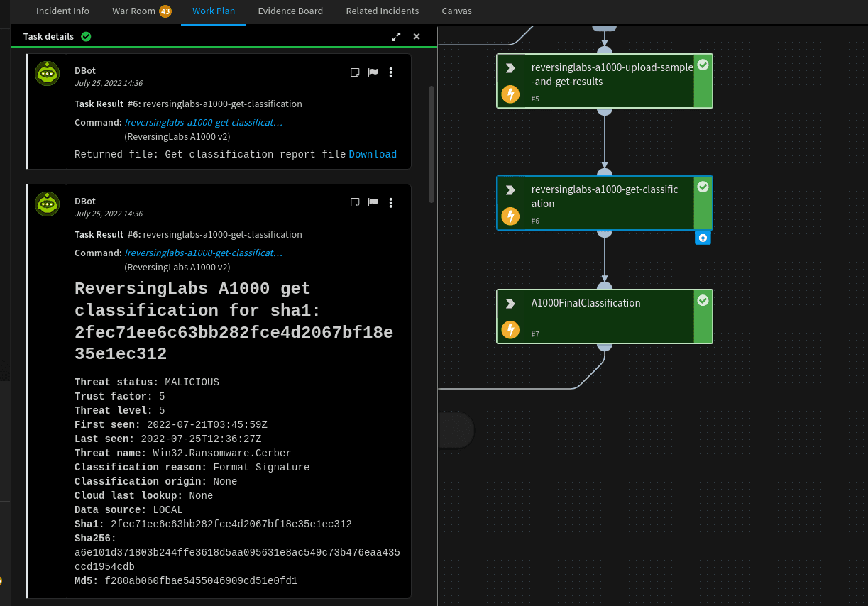The height and width of the screenshot is (606, 868).
Task: Click the green checkmark on the upload-sample task
Action: tap(703, 64)
